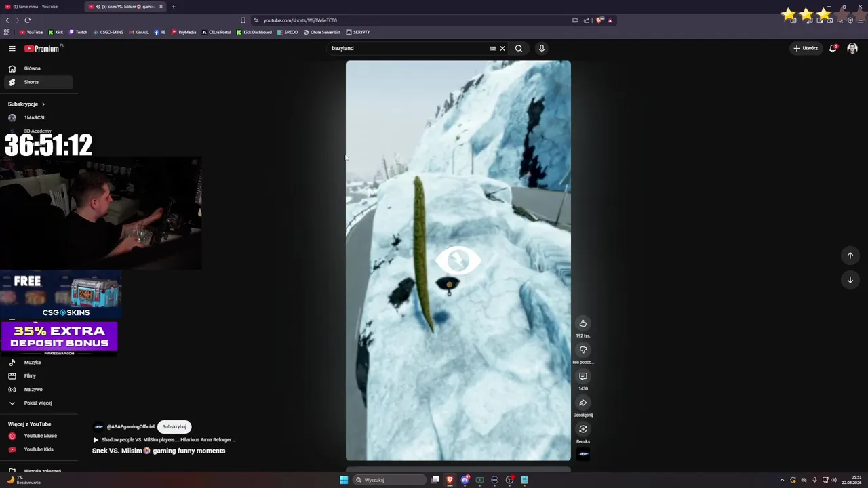
Task: Click the Utwórz create button
Action: coord(806,48)
